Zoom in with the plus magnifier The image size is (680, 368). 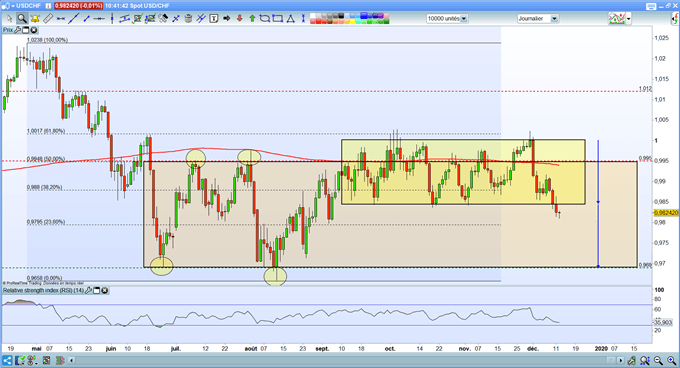coord(671,360)
